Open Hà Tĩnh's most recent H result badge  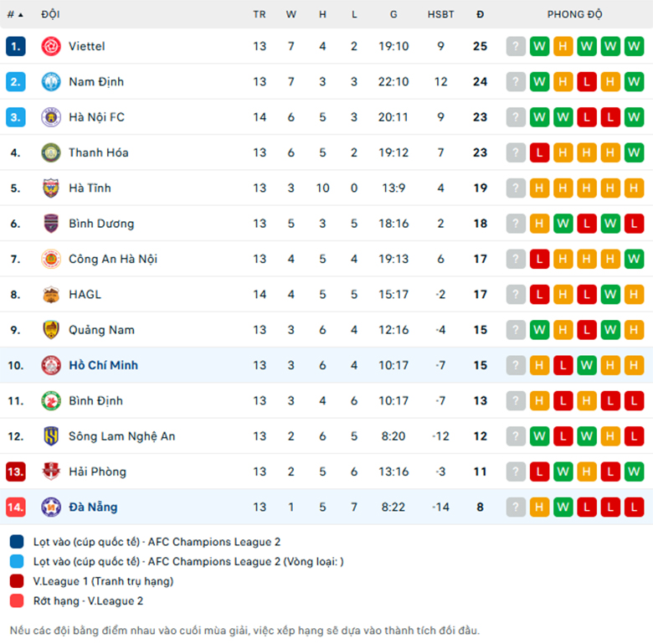point(539,188)
